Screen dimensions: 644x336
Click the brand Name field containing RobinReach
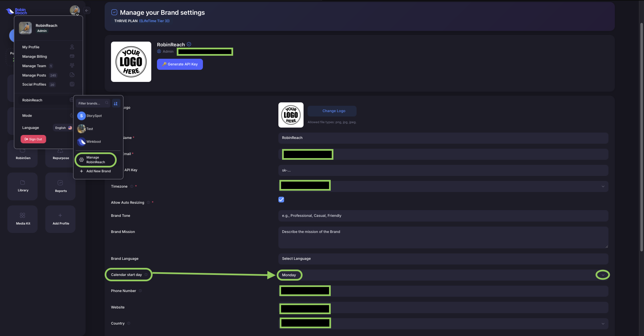tap(443, 138)
